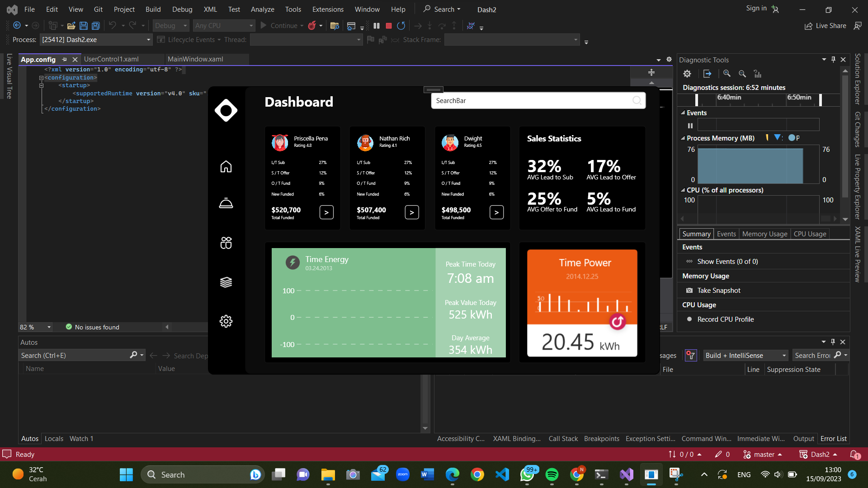Open the Debug solution configuration dropdown
This screenshot has width=868, height=488.
click(184, 26)
